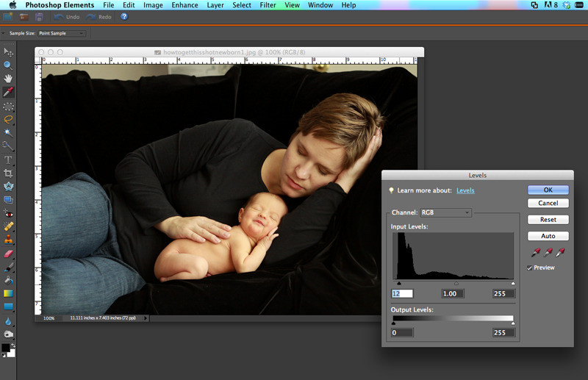Select the Quick Selection tool

click(x=8, y=146)
